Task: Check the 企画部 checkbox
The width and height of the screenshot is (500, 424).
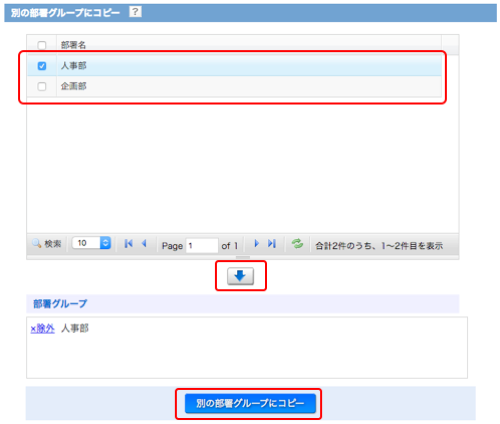Action: point(42,86)
